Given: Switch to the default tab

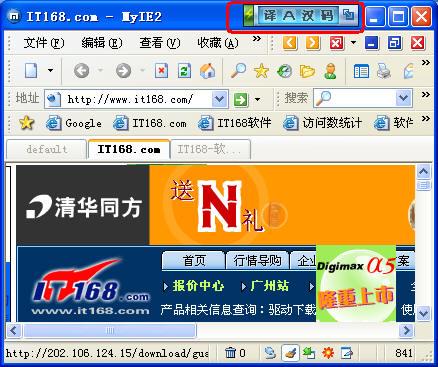Looking at the screenshot, I should [x=46, y=149].
